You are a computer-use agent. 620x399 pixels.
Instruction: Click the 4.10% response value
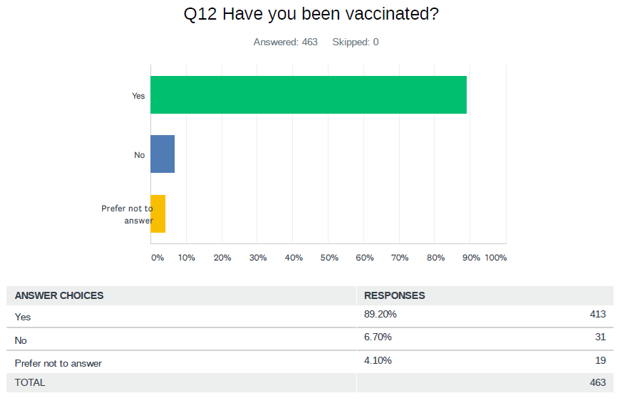click(x=378, y=361)
